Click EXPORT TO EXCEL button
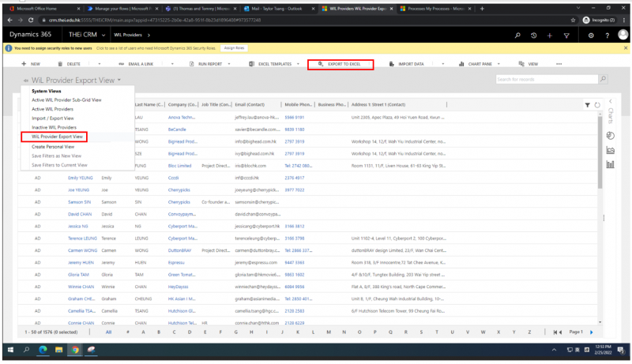 (x=340, y=65)
